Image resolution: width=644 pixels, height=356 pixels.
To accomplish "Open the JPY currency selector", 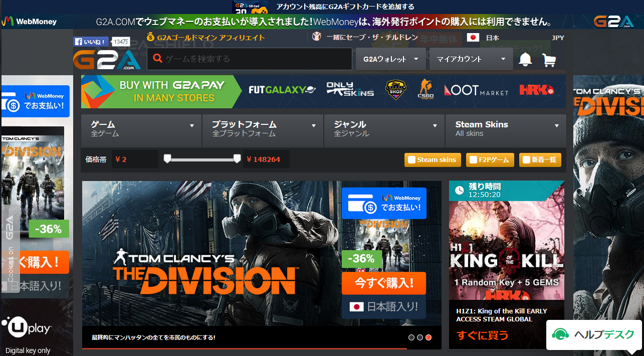I will (558, 38).
